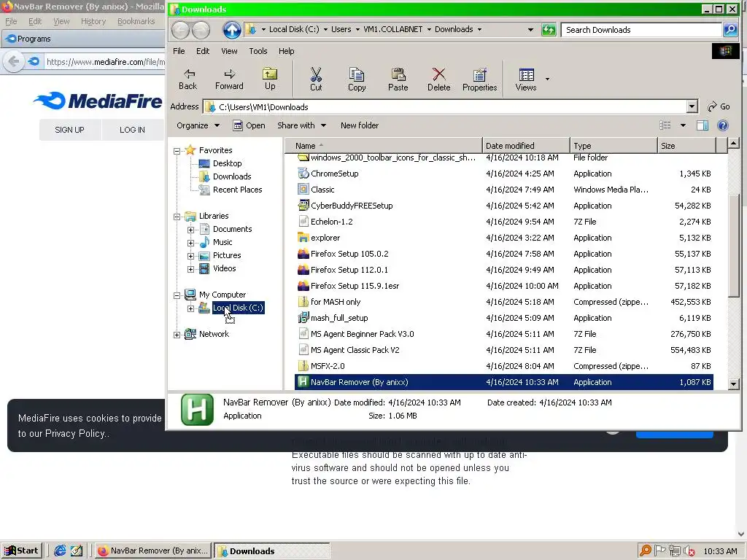Open the Organize dropdown
Image resolution: width=747 pixels, height=560 pixels.
coord(198,125)
